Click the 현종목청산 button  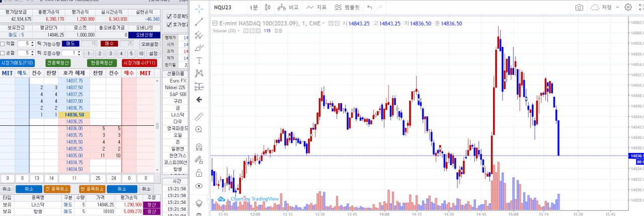(101, 63)
